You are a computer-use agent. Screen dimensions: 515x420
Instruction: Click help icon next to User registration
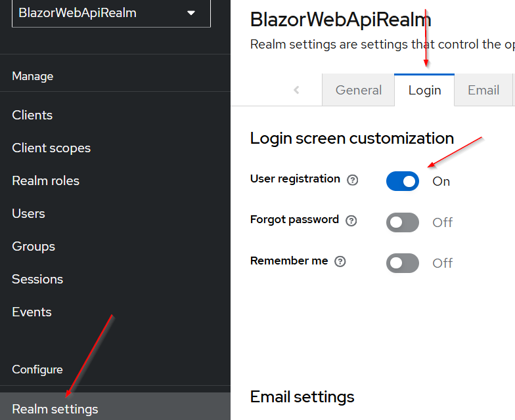(353, 180)
